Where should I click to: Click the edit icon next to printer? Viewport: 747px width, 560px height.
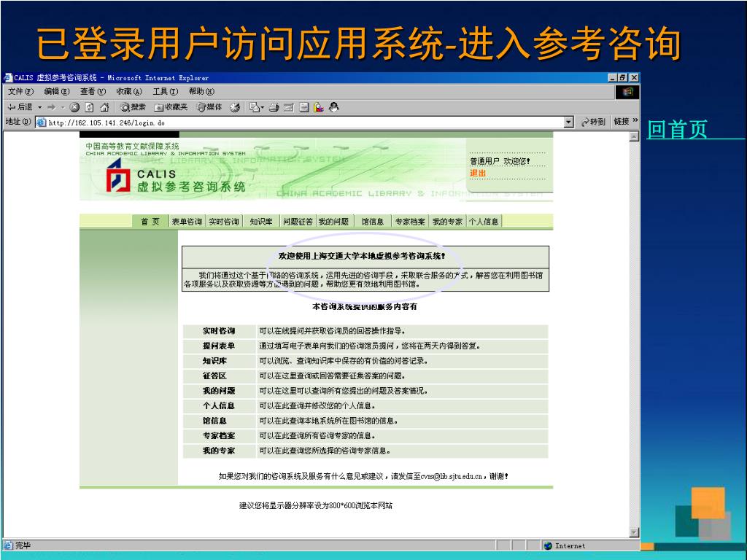tap(289, 107)
